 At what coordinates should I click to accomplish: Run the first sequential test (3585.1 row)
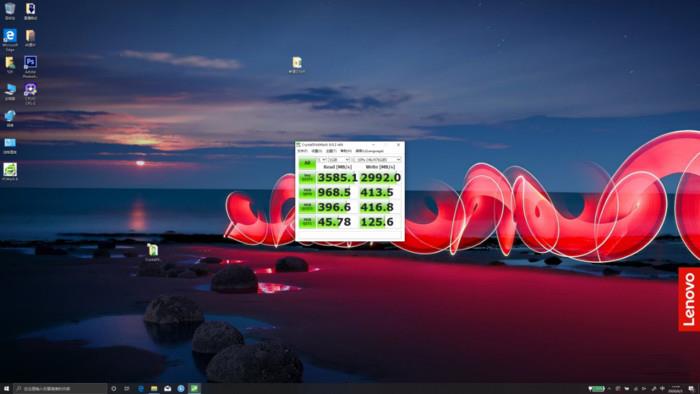coord(307,178)
